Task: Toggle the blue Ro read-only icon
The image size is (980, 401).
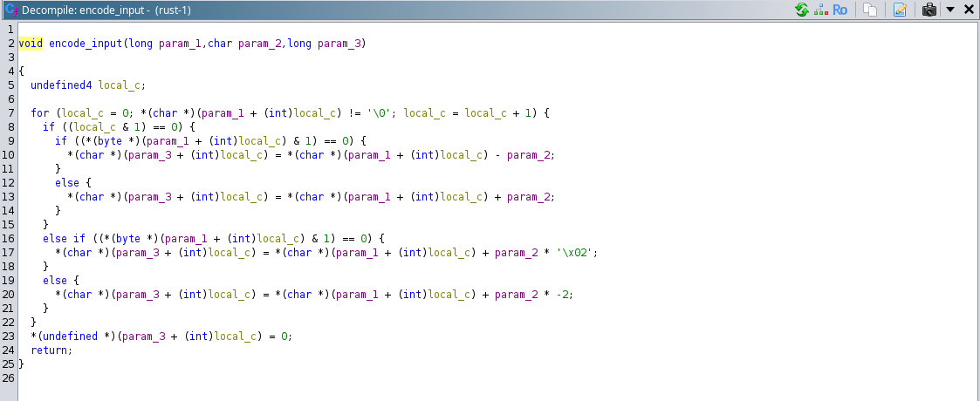Action: click(x=840, y=10)
